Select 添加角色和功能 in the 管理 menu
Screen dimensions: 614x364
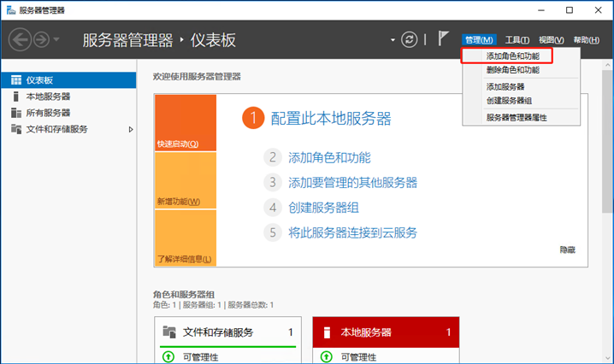pos(512,56)
